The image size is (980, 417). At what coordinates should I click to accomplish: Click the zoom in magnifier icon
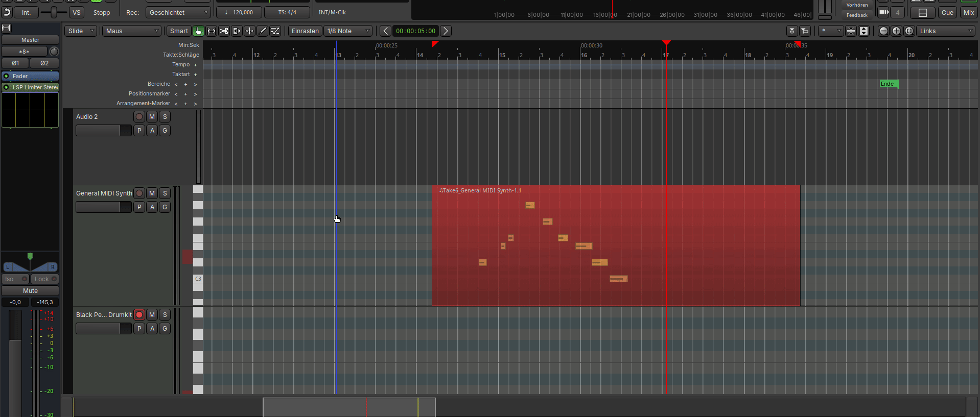click(x=896, y=31)
